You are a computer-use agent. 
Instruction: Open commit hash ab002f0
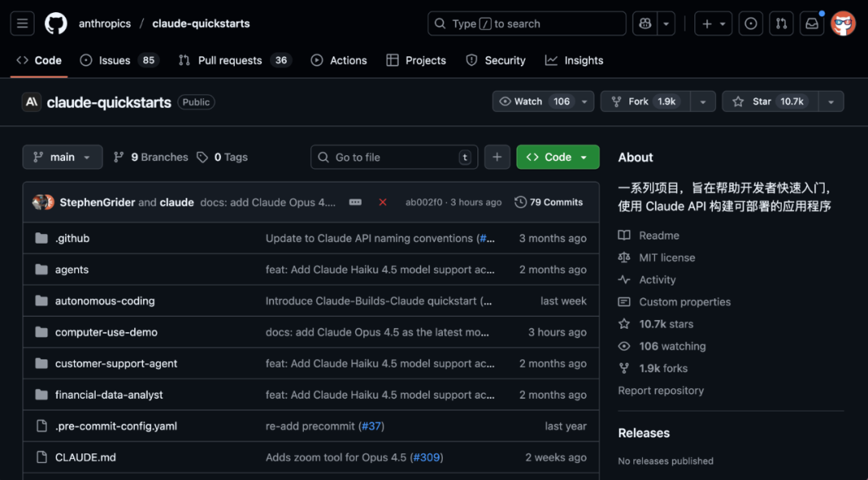click(x=424, y=202)
